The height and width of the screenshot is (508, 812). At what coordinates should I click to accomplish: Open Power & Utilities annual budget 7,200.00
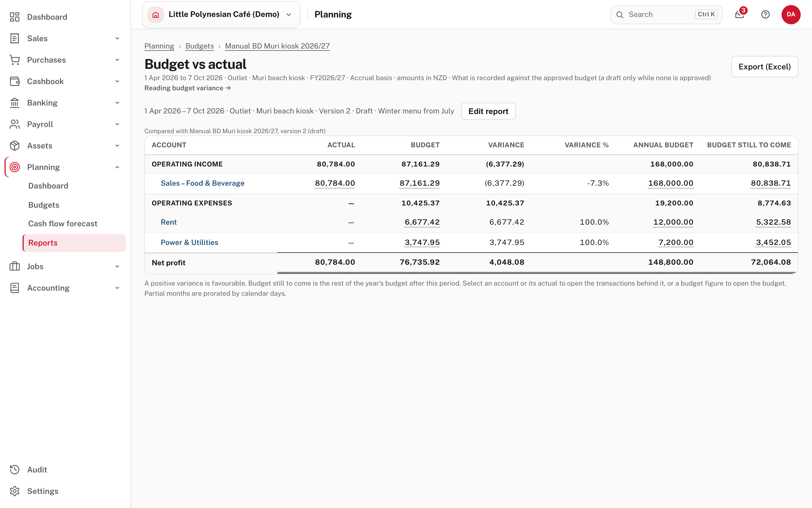tap(676, 242)
